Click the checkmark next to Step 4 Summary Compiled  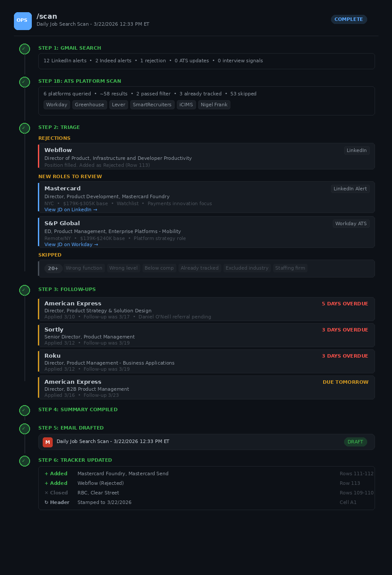(x=24, y=410)
